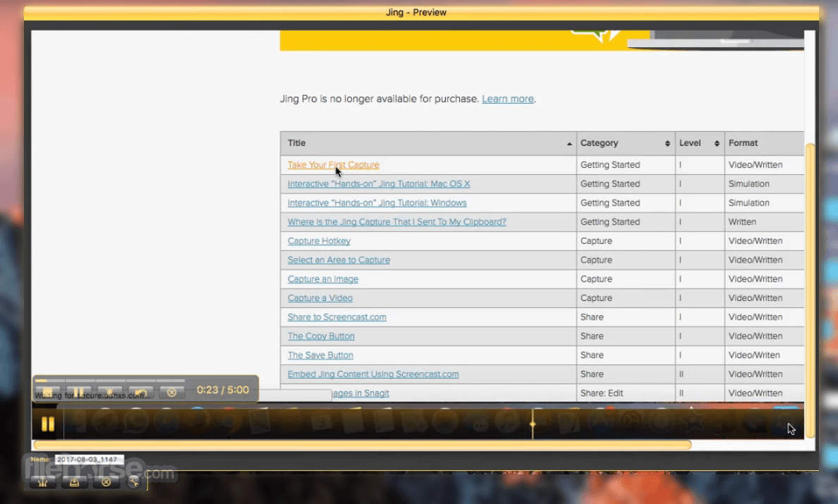Click the Share via Screencast.com button

coord(43,482)
